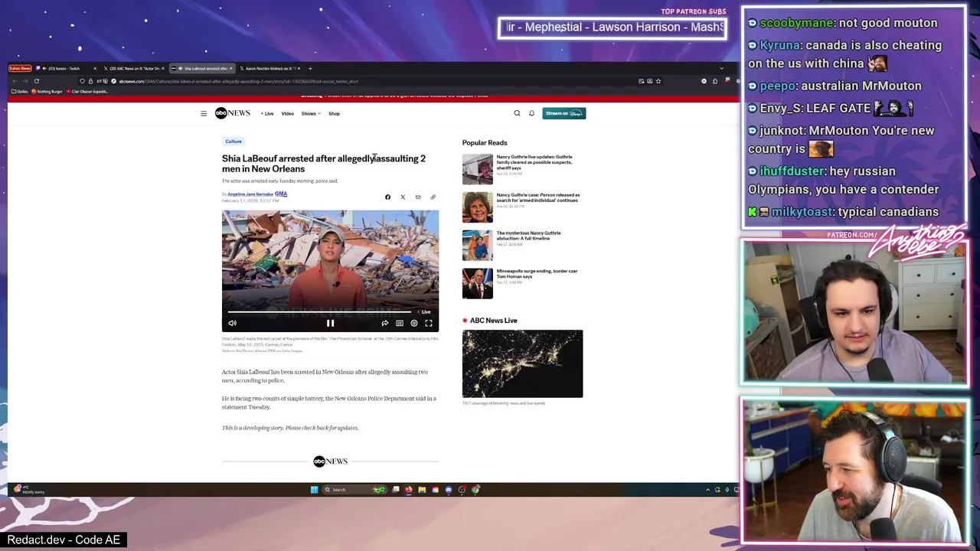Open ABC News Live stream thumbnail
The image size is (980, 551).
click(522, 364)
